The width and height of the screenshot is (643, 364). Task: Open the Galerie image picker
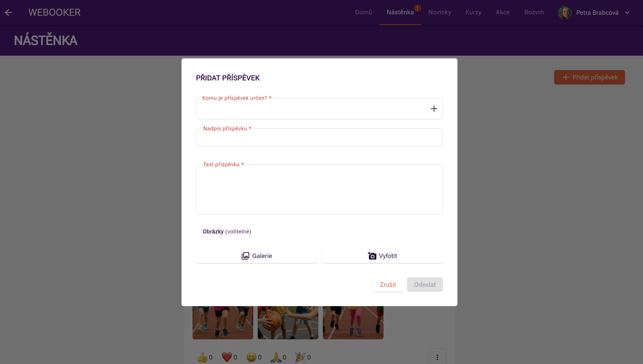tap(256, 256)
